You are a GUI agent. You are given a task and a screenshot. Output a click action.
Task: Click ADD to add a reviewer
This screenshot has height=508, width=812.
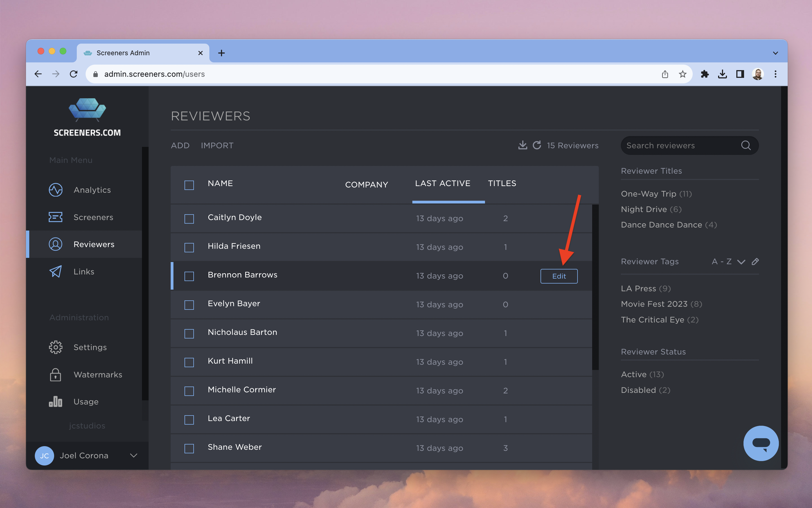(180, 145)
